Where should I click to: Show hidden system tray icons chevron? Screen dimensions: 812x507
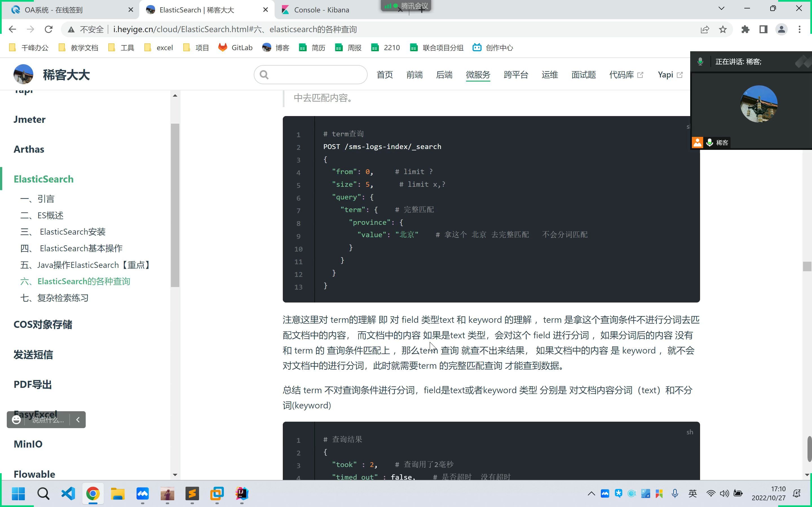click(591, 493)
